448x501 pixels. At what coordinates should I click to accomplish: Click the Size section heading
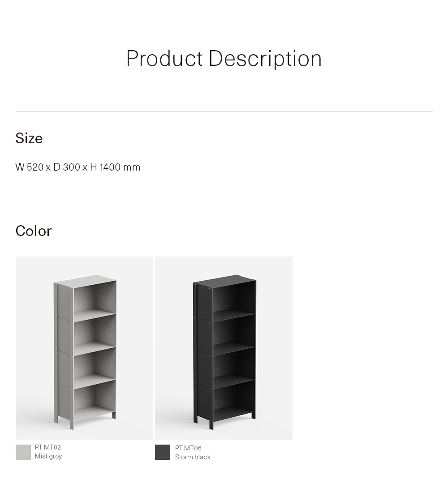29,138
